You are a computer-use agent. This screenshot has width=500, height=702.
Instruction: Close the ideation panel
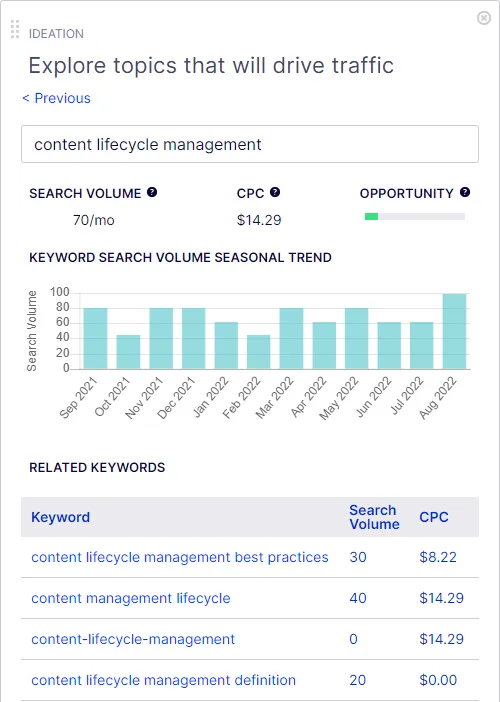click(x=484, y=18)
